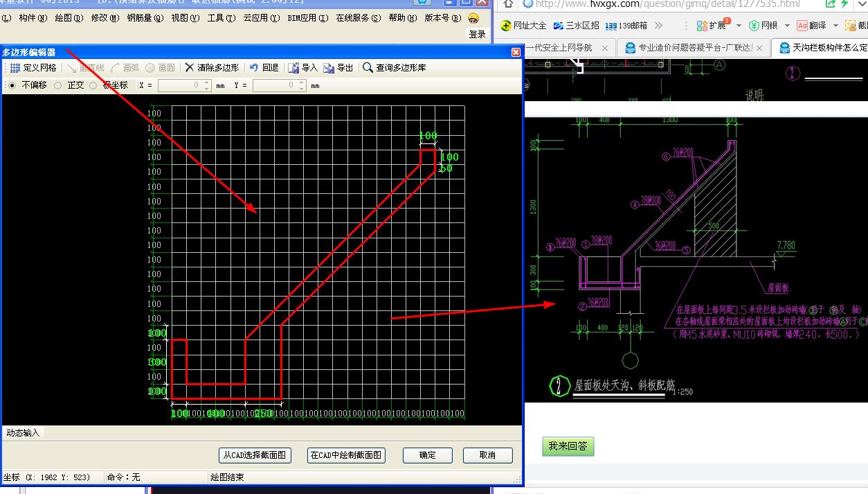The width and height of the screenshot is (868, 494).
Task: Open the 钢筋量(Q) menu
Action: tap(145, 18)
